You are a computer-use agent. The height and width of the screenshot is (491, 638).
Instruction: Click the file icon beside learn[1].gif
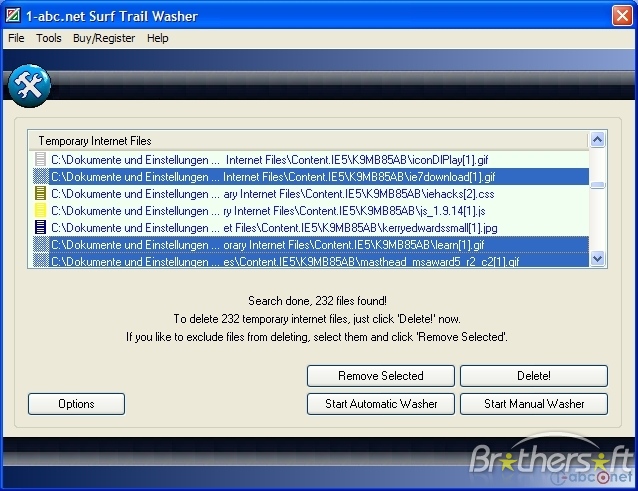pos(40,245)
